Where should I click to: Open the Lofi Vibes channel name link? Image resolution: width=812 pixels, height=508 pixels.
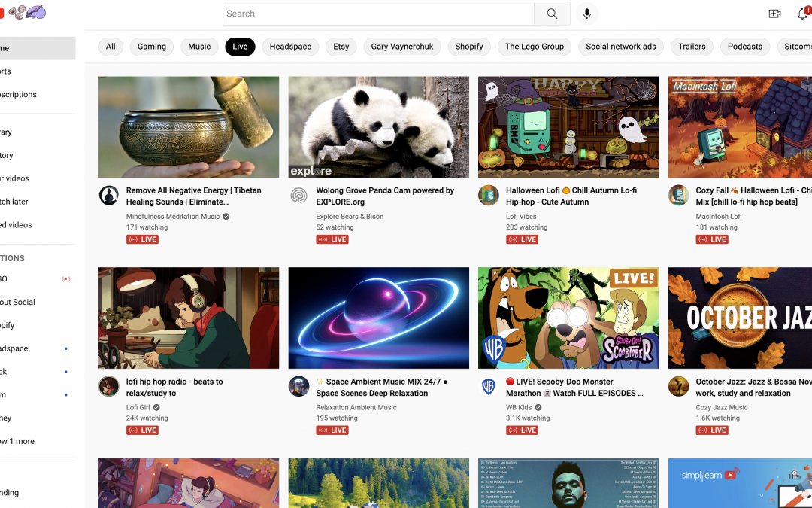[x=521, y=217]
